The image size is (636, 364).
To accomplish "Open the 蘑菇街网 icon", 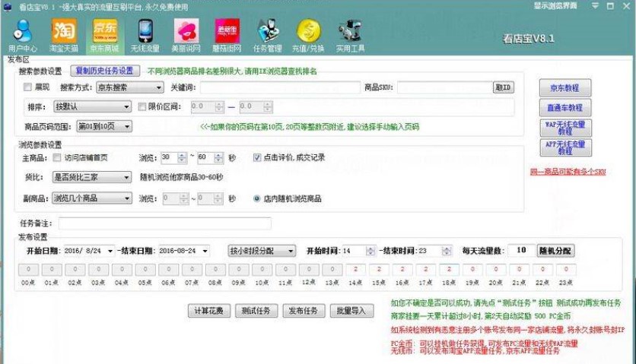I will [227, 36].
